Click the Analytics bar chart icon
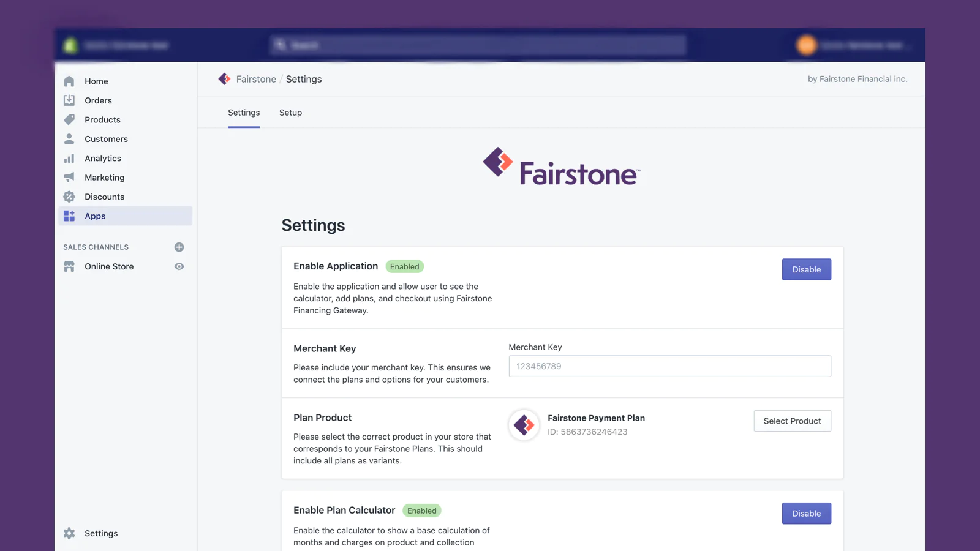 click(x=69, y=158)
